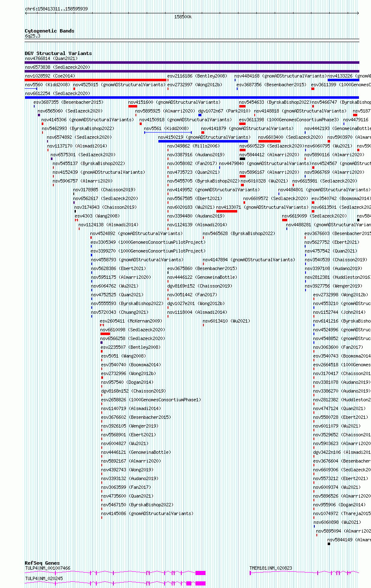
Task: Select nsv5895925 (Almarri2020) variant
Action: click(165, 111)
